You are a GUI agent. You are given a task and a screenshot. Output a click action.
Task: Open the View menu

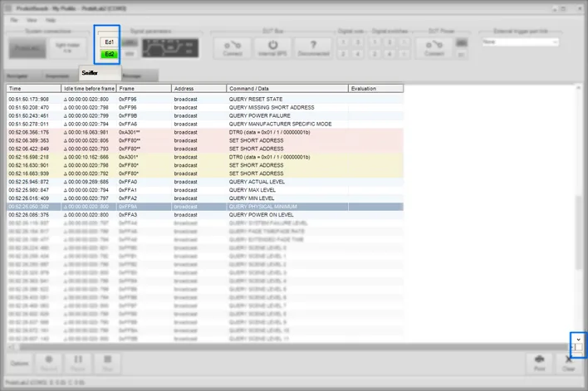(32, 20)
